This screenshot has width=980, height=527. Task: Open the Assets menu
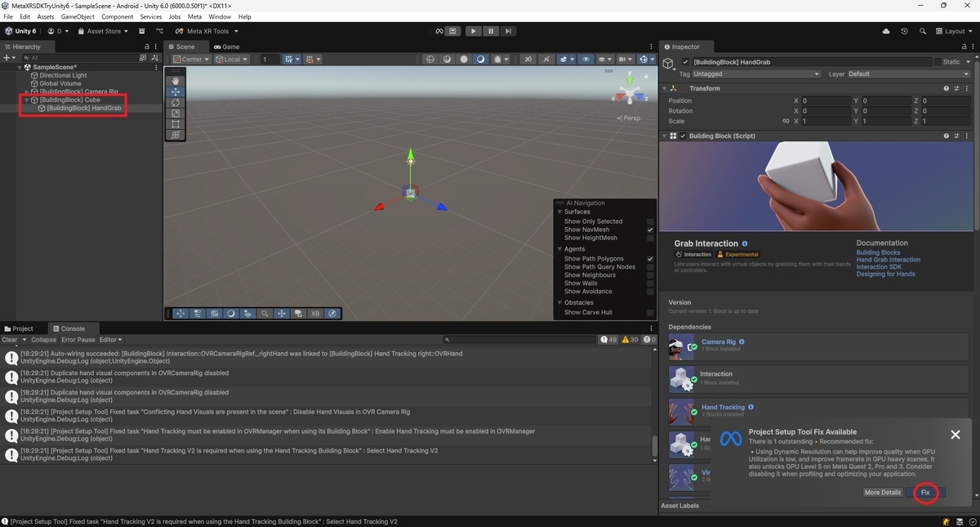[46, 16]
